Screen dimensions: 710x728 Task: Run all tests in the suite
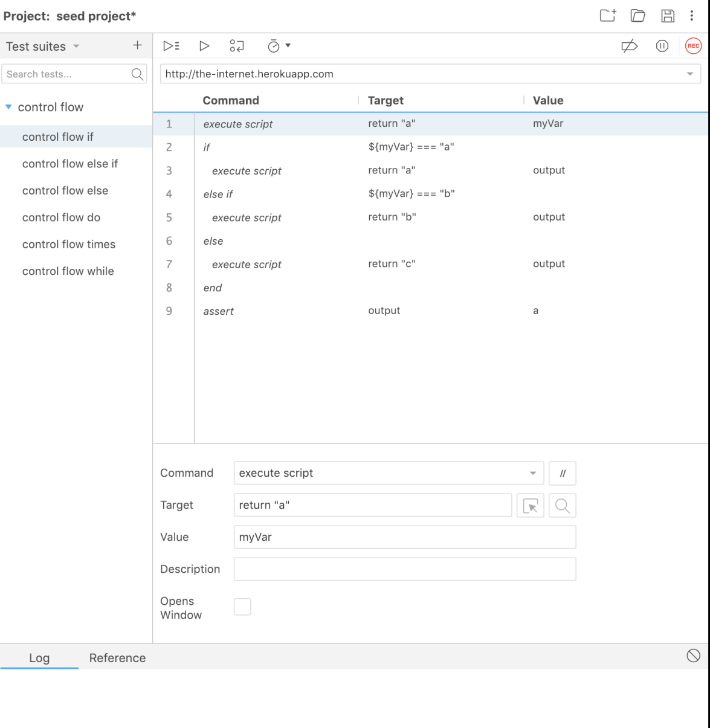[x=172, y=45]
